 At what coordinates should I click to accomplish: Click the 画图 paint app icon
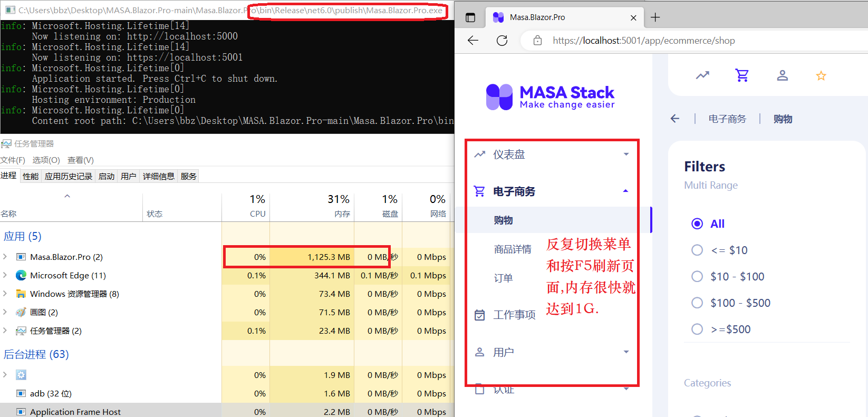tap(21, 312)
